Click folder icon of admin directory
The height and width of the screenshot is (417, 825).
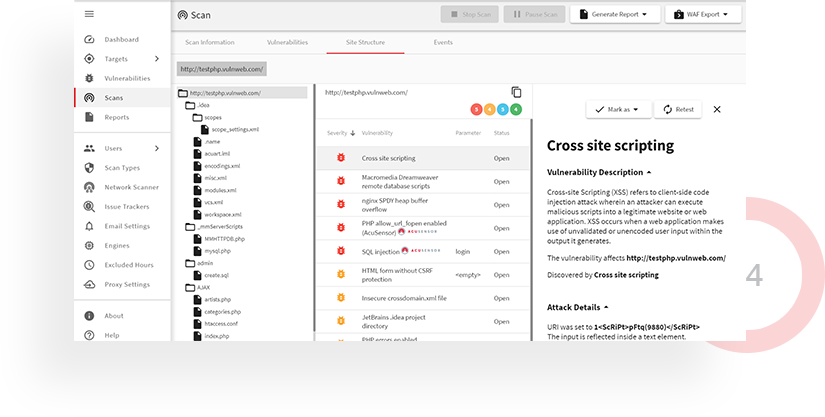(190, 263)
